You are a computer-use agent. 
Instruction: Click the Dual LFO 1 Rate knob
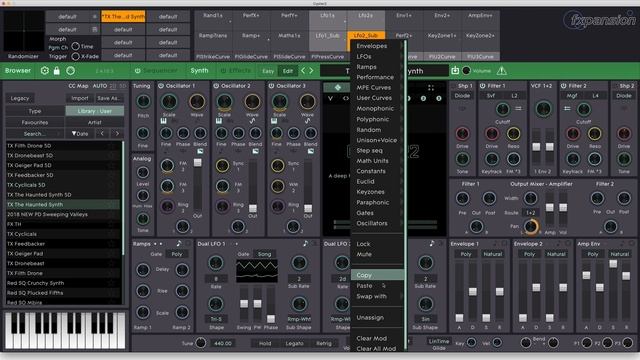216,263
